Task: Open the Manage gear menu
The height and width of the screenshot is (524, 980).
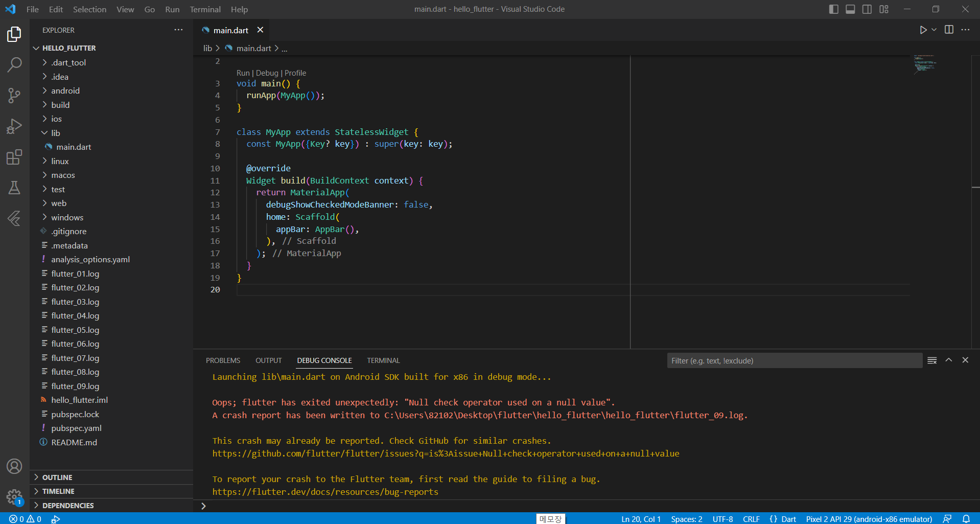Action: pyautogui.click(x=14, y=496)
